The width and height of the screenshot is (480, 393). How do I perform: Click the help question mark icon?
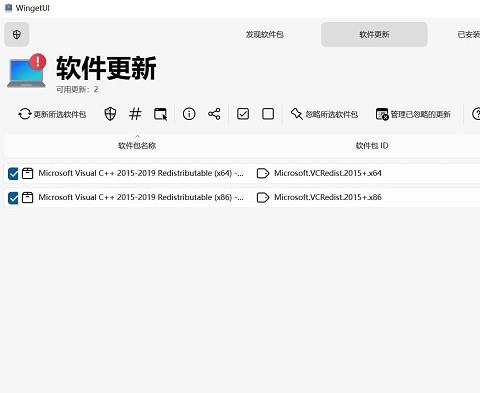point(476,114)
